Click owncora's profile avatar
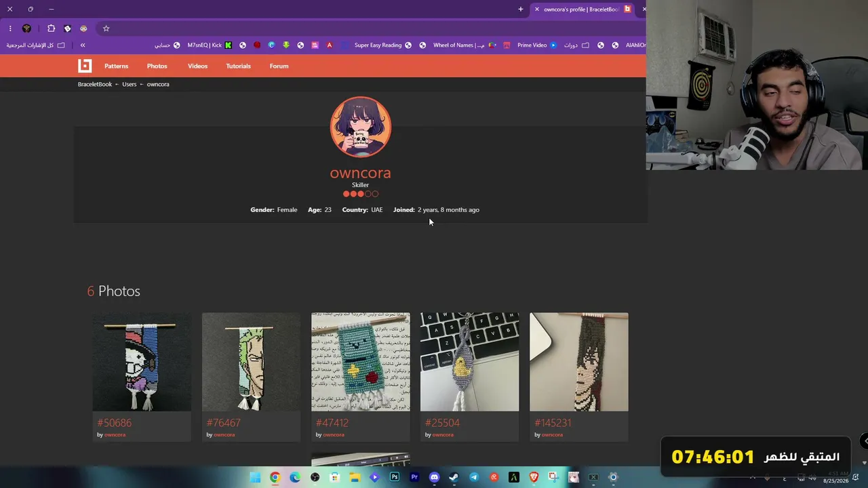This screenshot has width=868, height=488. click(x=360, y=127)
